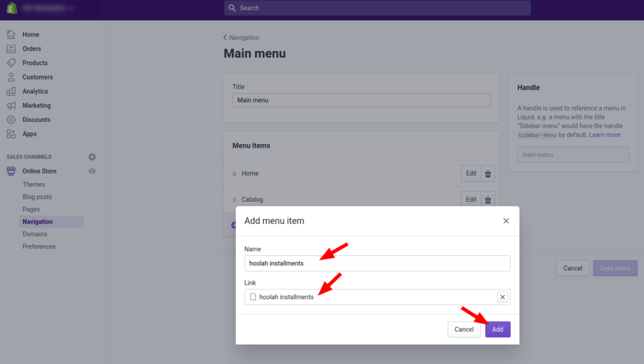
Task: Delete the Home menu item
Action: coord(488,174)
